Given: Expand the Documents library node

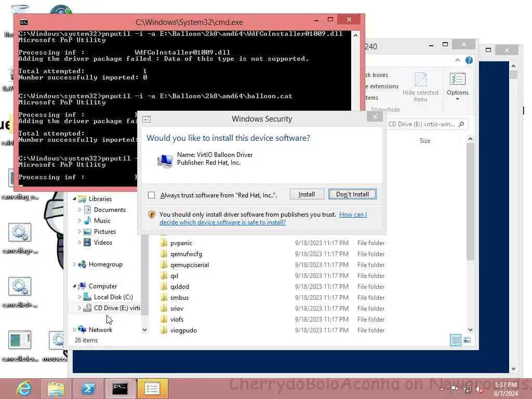Looking at the screenshot, I should pyautogui.click(x=79, y=210).
